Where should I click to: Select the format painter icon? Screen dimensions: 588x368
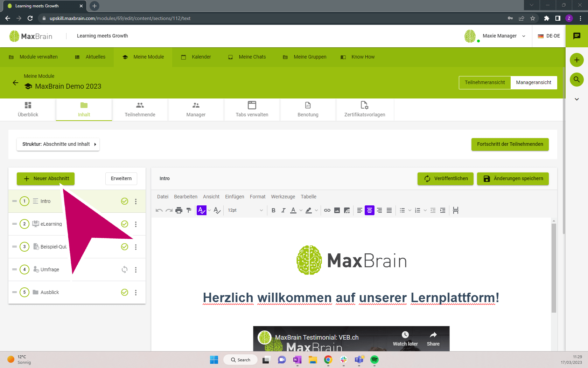pyautogui.click(x=189, y=210)
